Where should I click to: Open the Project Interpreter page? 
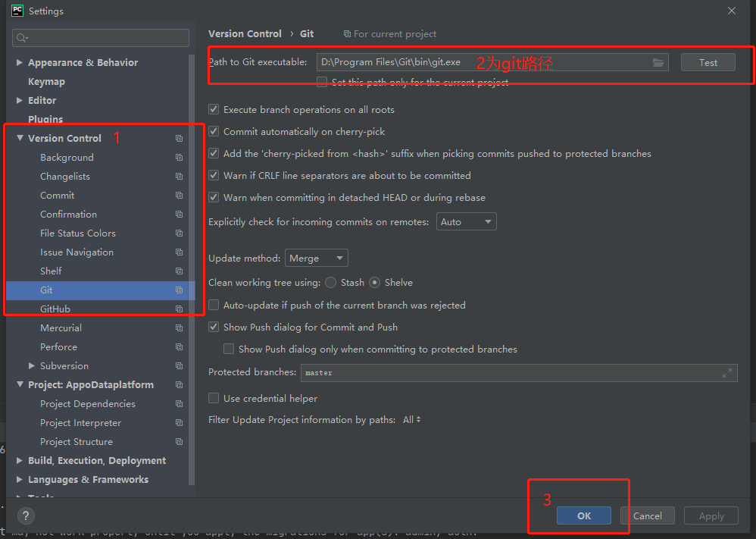pos(80,423)
